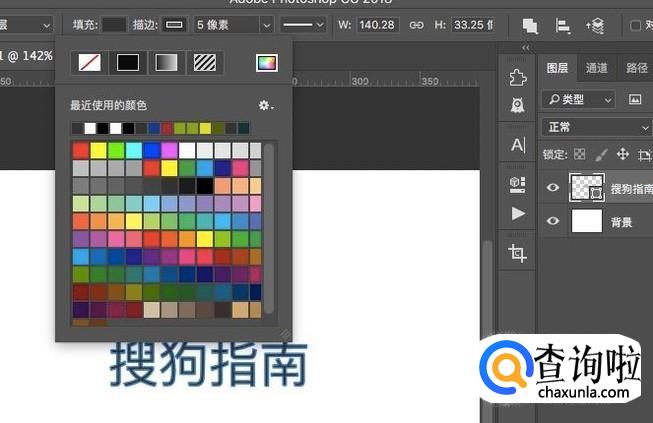Toggle lock transparent pixels
The image size is (653, 423).
pos(579,155)
